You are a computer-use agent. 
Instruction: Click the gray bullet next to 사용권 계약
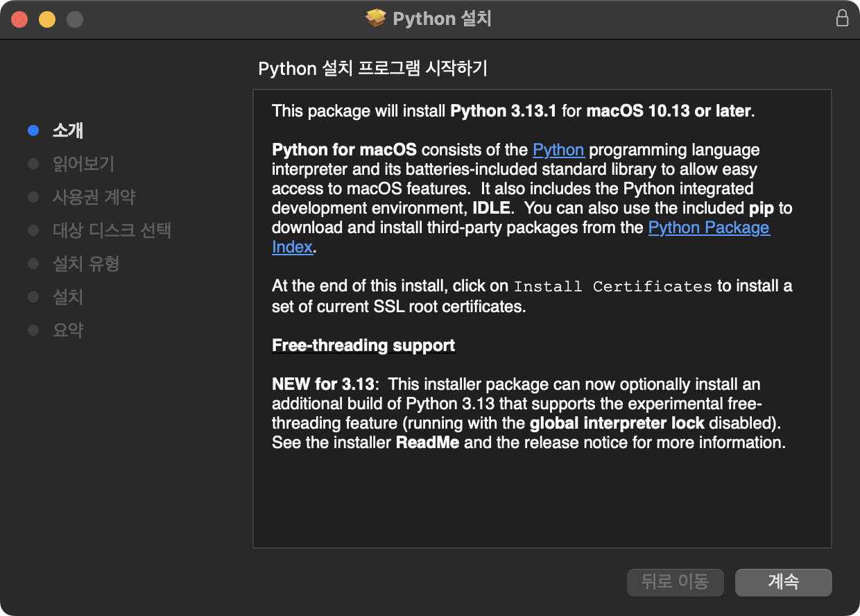point(33,197)
